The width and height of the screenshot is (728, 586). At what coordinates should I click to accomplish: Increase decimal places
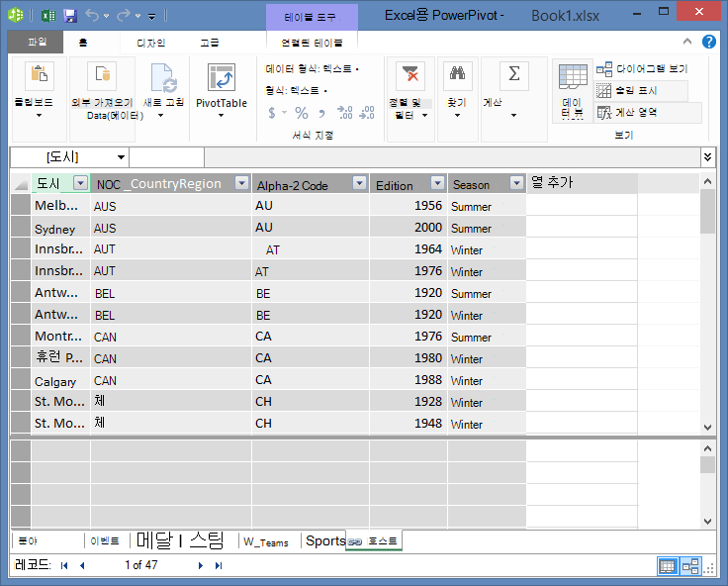[x=345, y=113]
